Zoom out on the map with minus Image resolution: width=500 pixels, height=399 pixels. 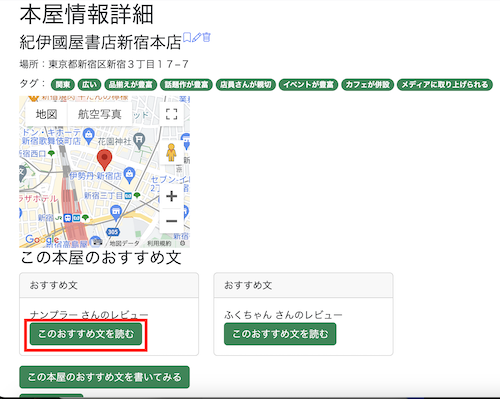(x=172, y=221)
